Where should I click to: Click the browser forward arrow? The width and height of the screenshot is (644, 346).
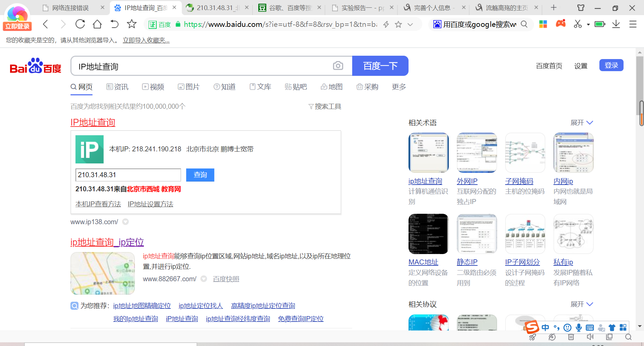[63, 24]
